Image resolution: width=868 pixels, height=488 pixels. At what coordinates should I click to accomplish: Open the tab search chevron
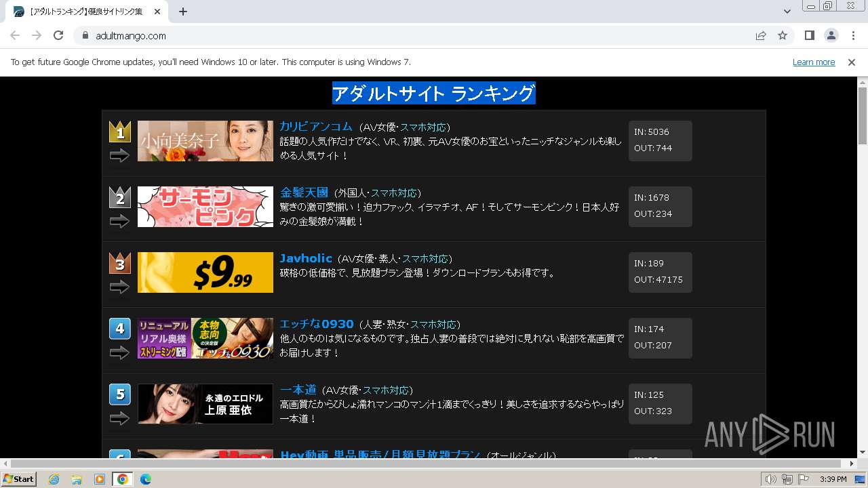pyautogui.click(x=787, y=12)
